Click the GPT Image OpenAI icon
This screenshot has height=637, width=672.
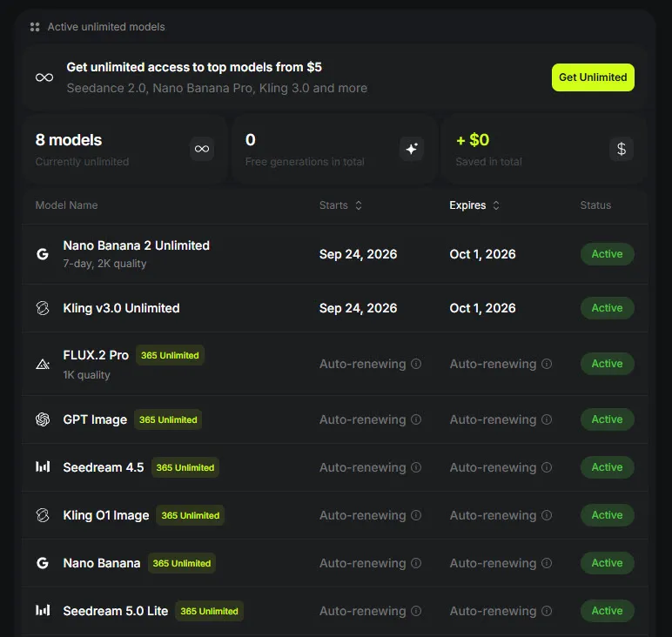point(43,419)
